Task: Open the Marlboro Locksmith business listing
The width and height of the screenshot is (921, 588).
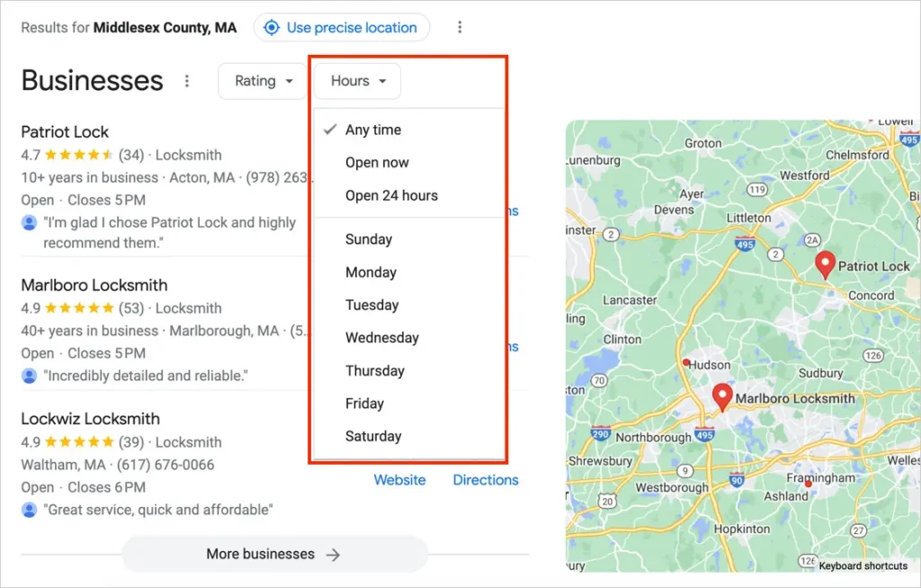Action: (x=94, y=285)
